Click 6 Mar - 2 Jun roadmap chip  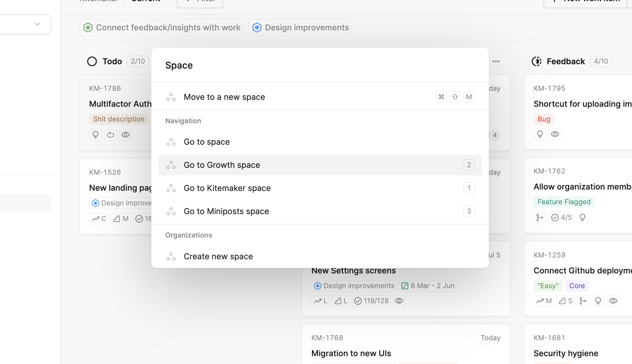(x=428, y=286)
